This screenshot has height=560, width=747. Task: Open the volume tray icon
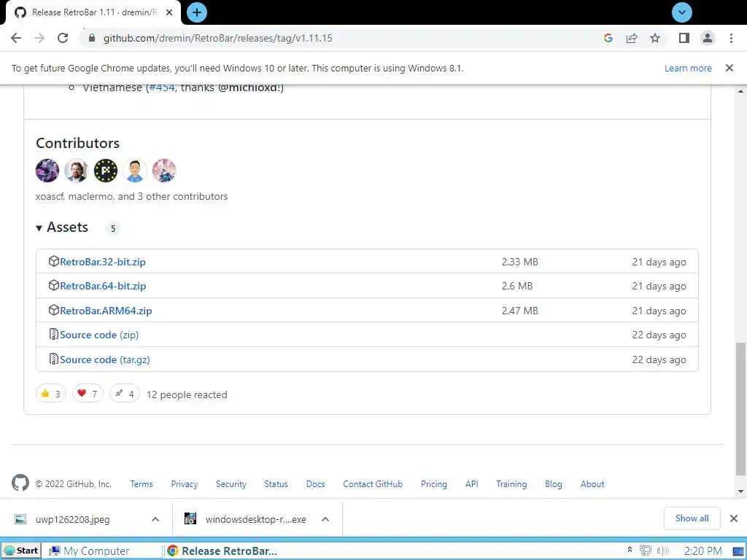[662, 551]
